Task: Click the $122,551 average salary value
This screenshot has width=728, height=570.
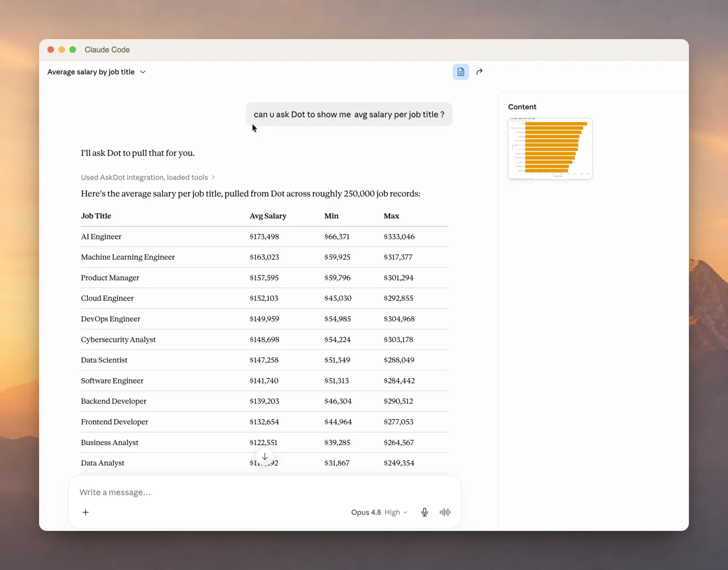Action: 263,442
